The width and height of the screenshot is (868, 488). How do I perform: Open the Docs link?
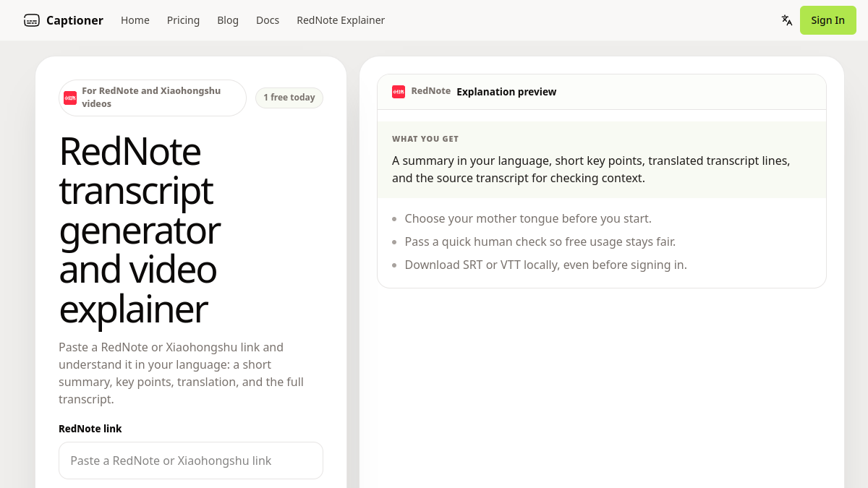tap(268, 20)
